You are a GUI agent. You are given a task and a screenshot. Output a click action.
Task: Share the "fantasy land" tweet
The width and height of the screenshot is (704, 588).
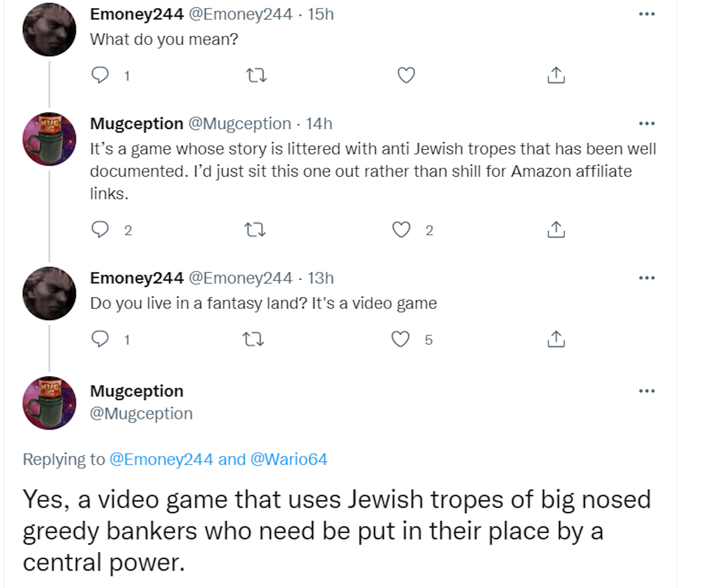coord(556,339)
